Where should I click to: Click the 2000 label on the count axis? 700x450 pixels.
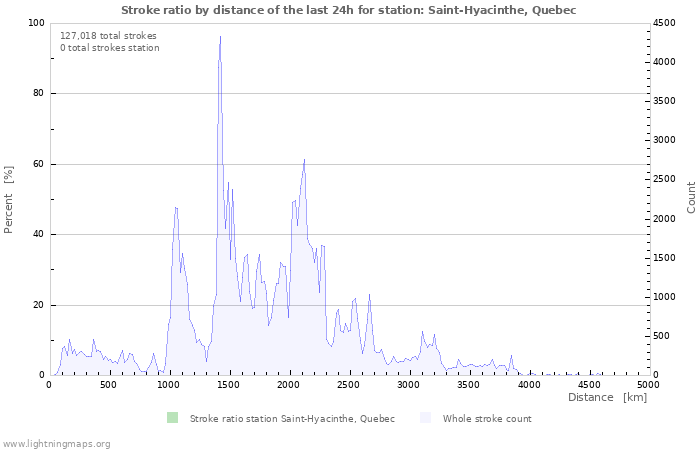665,219
